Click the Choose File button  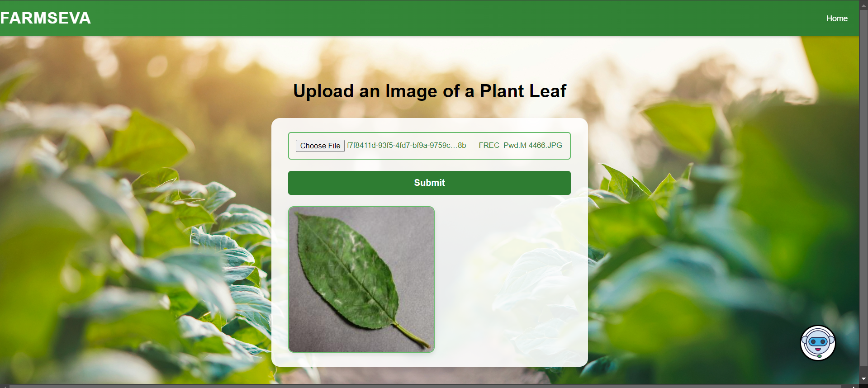coord(320,146)
